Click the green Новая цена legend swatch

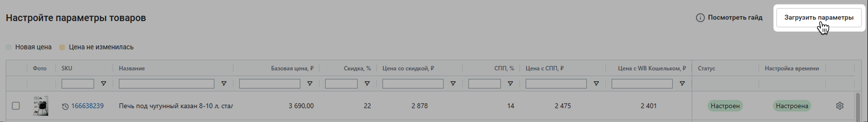coord(9,47)
